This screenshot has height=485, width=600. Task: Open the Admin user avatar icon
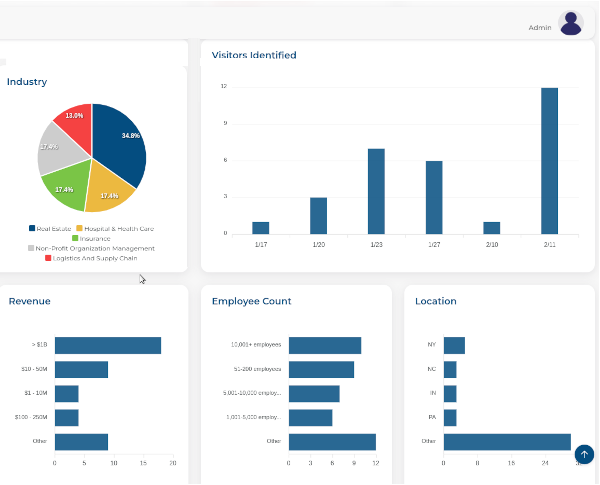click(571, 24)
